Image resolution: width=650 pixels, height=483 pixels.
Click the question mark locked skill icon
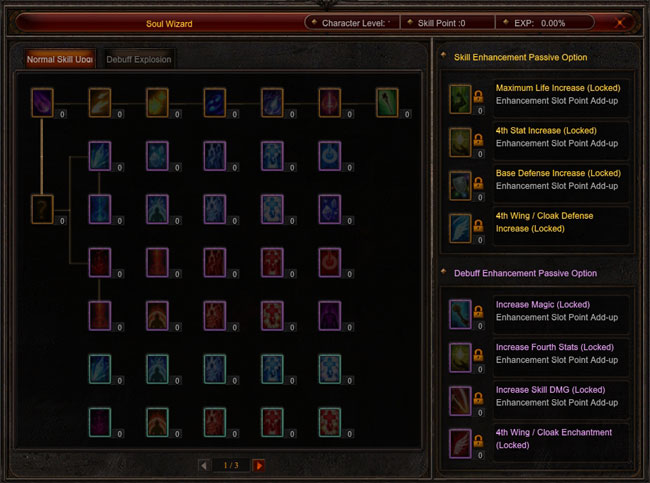[x=42, y=209]
